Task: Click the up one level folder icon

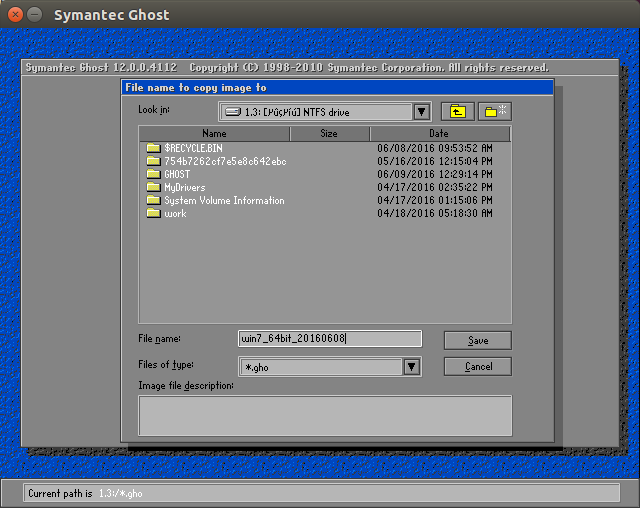Action: (x=458, y=111)
